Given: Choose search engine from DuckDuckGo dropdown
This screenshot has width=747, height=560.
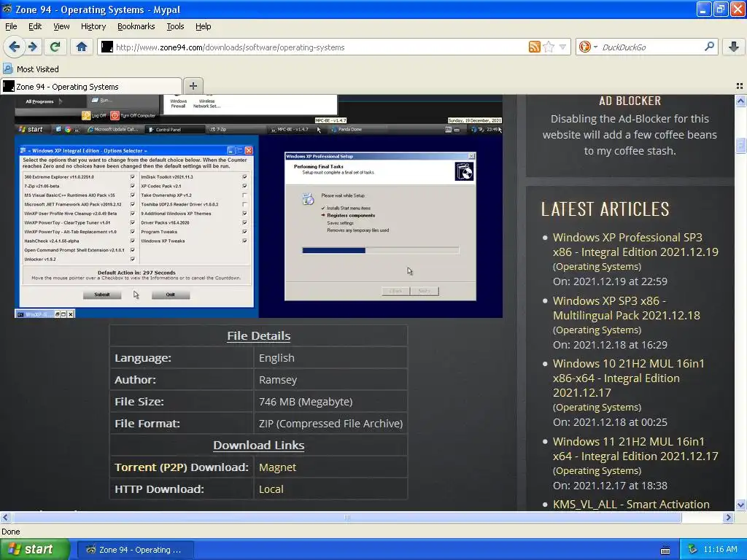Looking at the screenshot, I should click(587, 47).
